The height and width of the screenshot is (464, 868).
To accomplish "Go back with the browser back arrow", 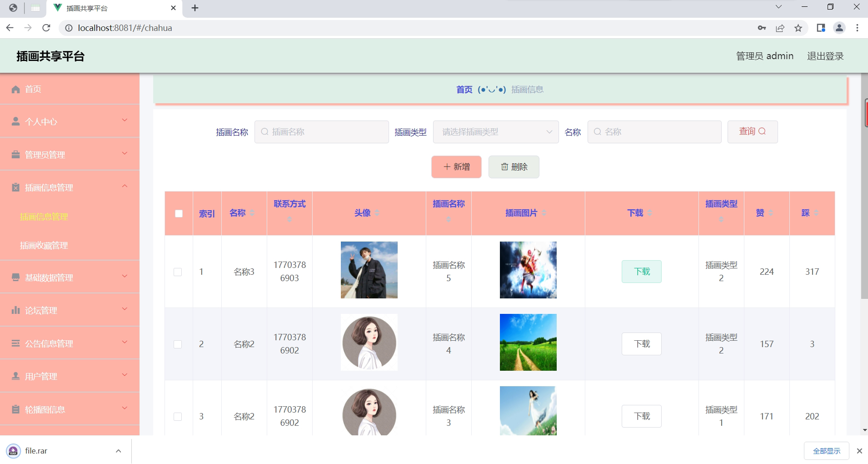I will 10,28.
